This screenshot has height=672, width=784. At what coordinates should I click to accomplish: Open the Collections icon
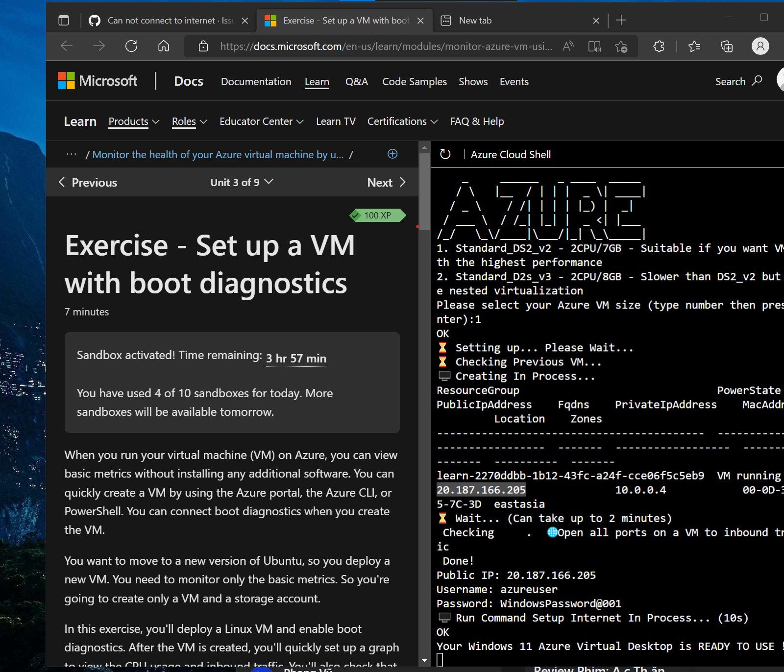point(727,46)
